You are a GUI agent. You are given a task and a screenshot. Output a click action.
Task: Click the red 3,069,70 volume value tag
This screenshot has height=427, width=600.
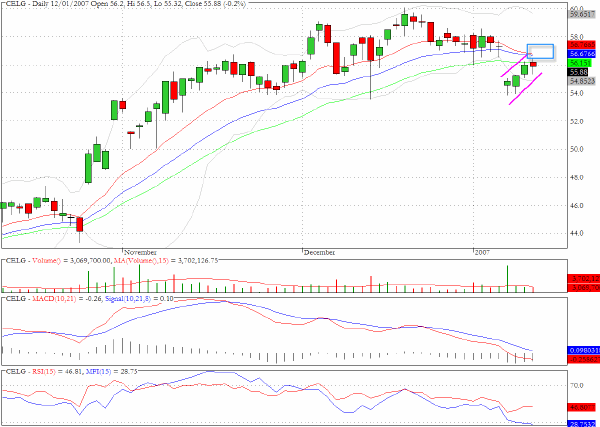click(x=584, y=287)
